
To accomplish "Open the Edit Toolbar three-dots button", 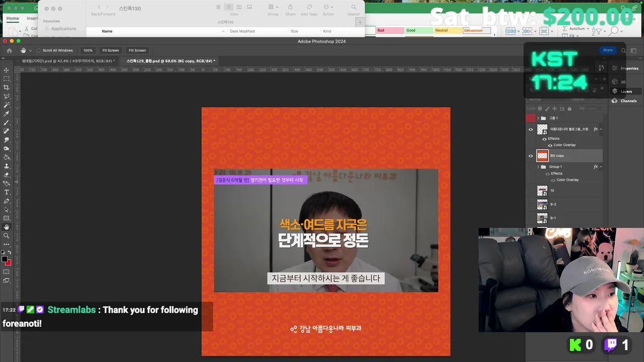I will click(7, 244).
